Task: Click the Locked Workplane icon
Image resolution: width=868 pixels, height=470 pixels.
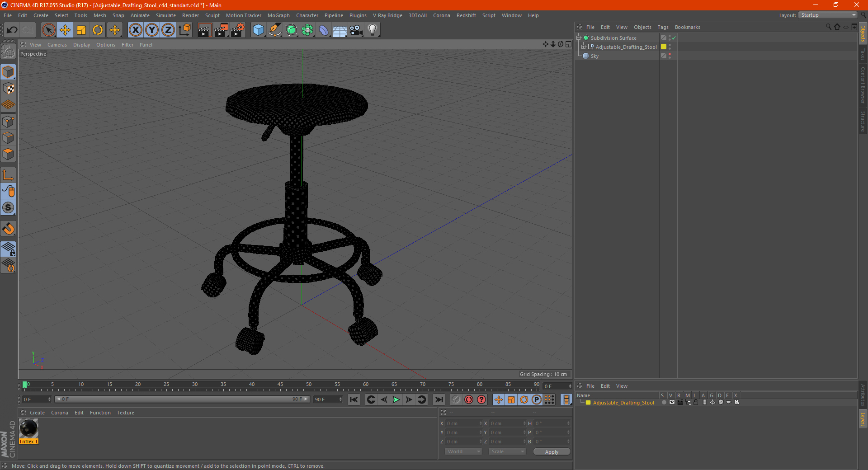Action: point(8,249)
